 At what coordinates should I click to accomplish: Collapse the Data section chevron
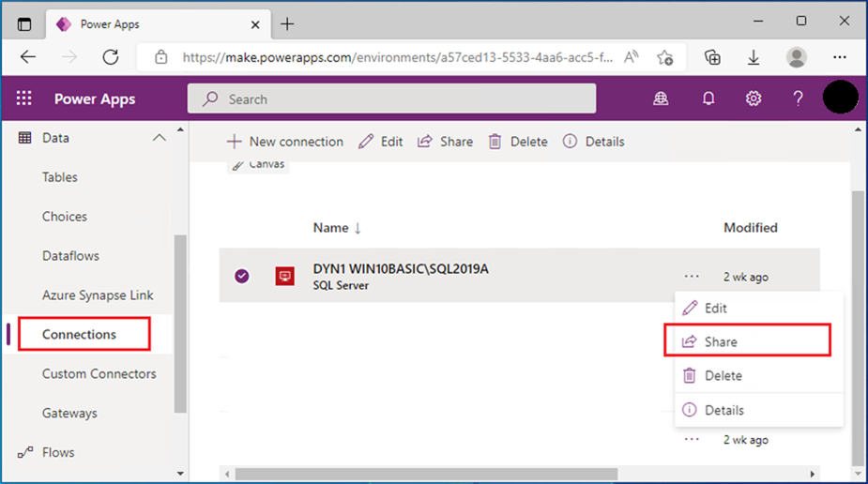(x=159, y=138)
